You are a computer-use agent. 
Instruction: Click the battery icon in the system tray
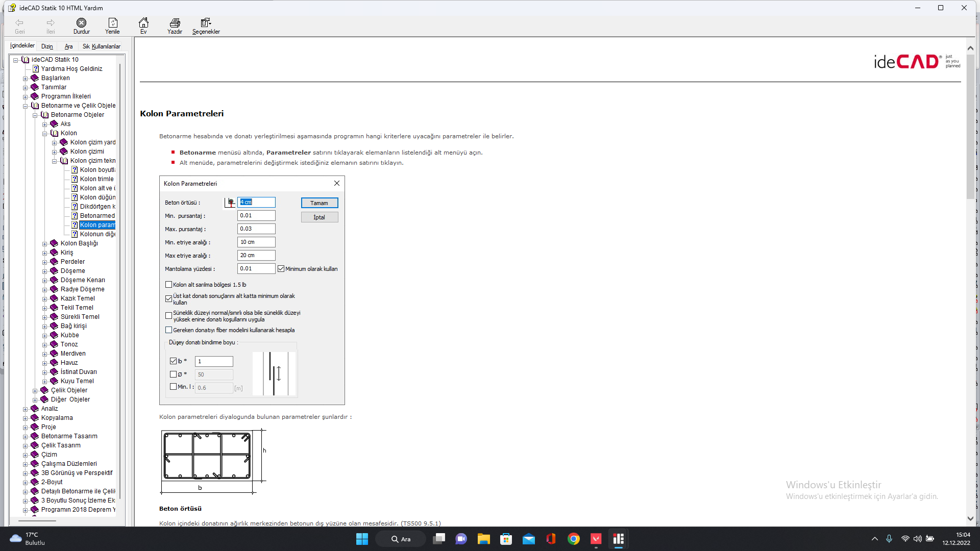930,539
